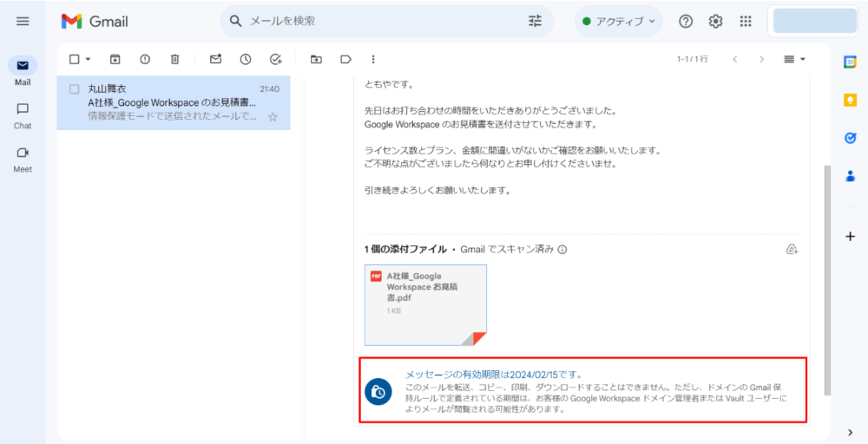Viewport: 868px width, 444px height.
Task: Open the settings gear icon
Action: (716, 22)
